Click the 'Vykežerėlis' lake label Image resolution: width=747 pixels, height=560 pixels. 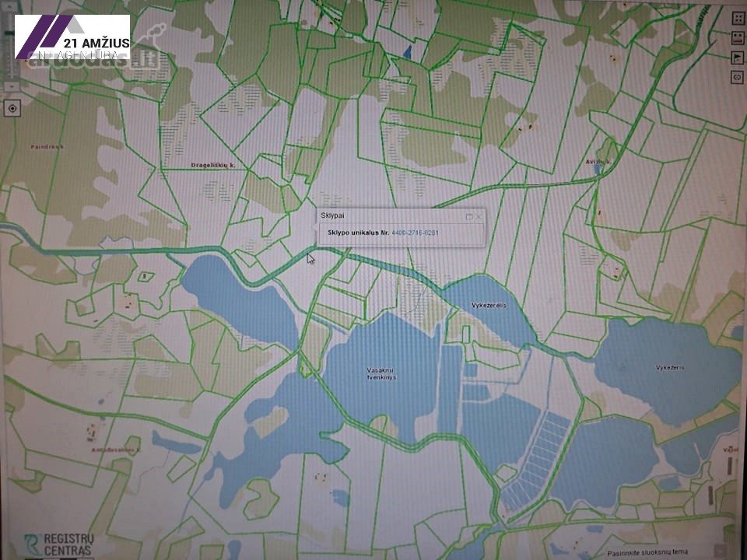tap(489, 305)
